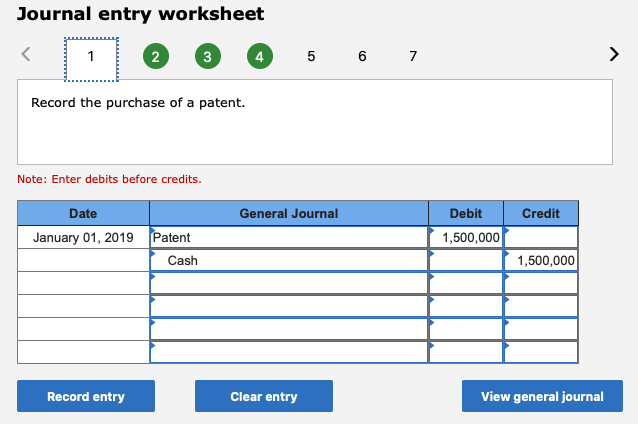Select the third General Journal account cell
Viewport: 638px width, 424px height.
[289, 283]
